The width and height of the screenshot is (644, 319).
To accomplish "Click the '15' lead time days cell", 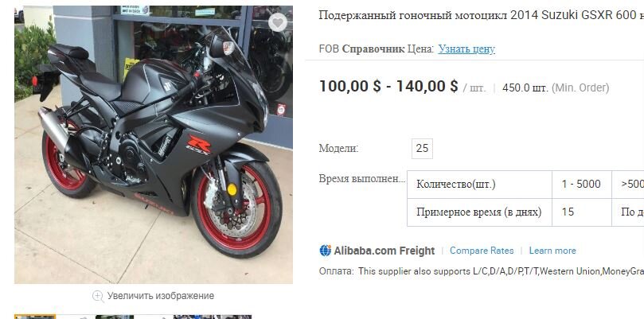I will tap(582, 212).
